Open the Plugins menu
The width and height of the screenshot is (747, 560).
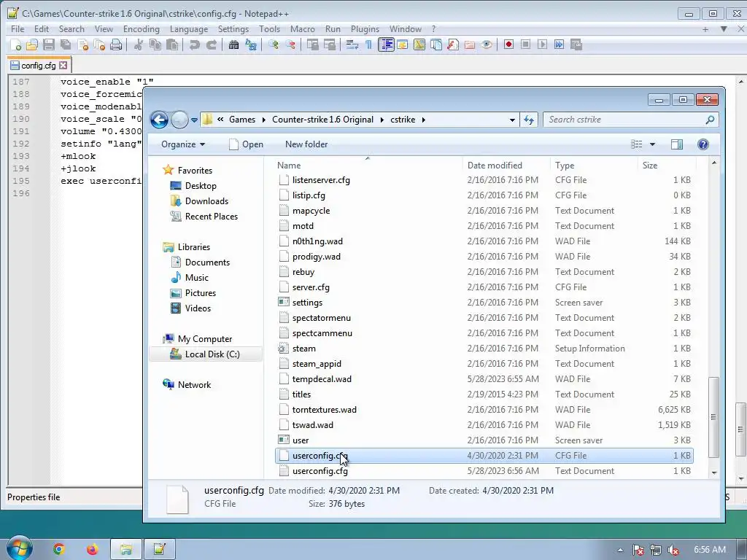(x=365, y=29)
